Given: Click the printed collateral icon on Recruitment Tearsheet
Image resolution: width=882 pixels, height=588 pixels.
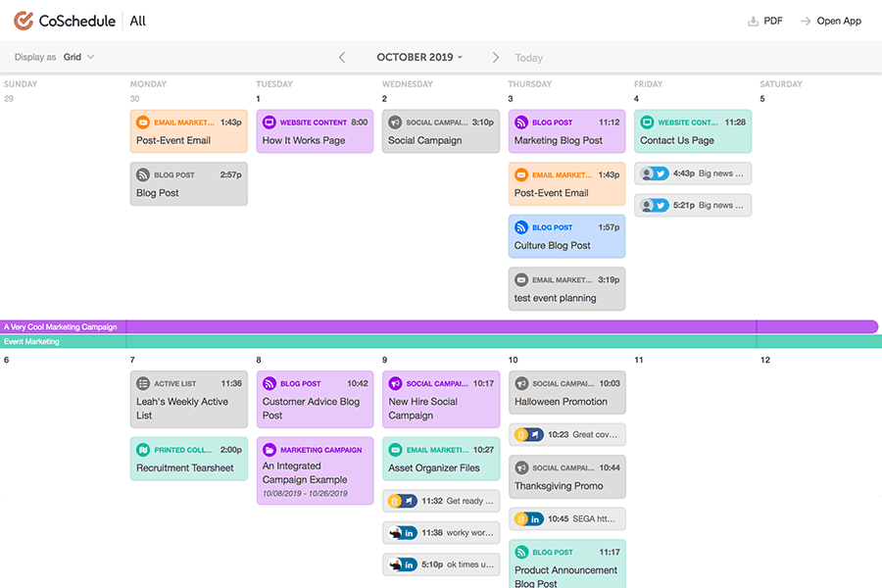Looking at the screenshot, I should coord(143,450).
